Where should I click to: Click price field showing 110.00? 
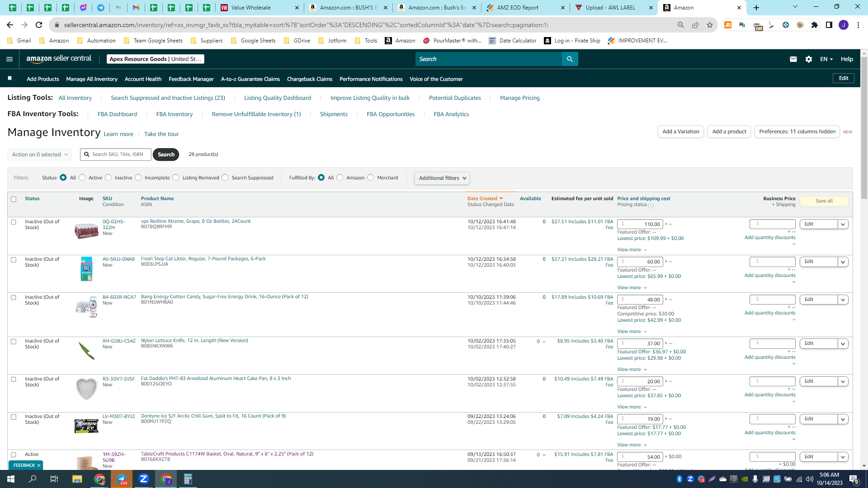[x=640, y=224]
